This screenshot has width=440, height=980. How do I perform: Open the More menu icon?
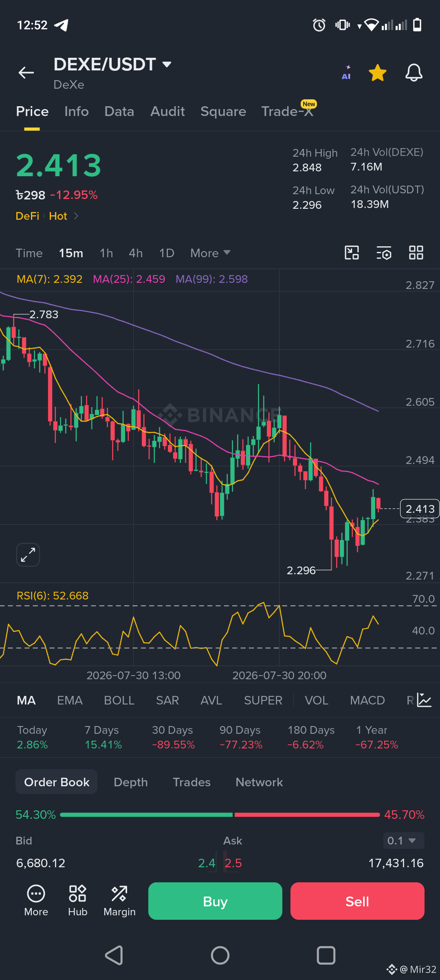[x=36, y=901]
